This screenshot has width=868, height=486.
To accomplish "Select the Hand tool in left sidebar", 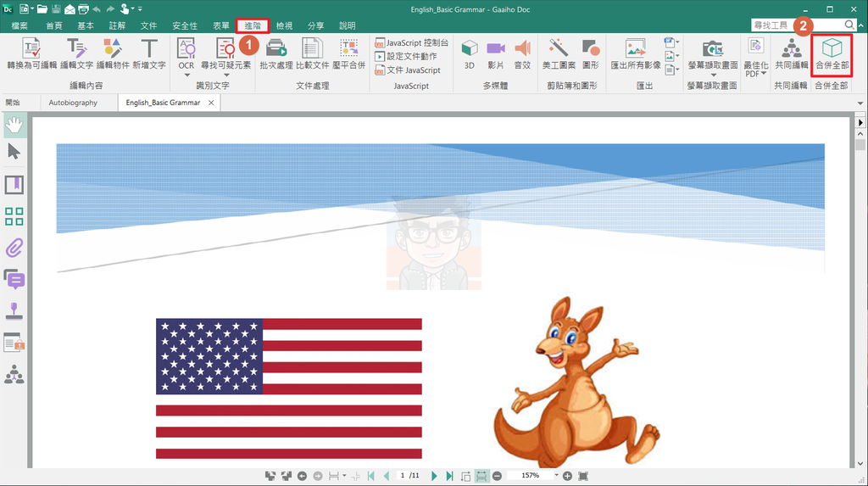I will pyautogui.click(x=14, y=126).
